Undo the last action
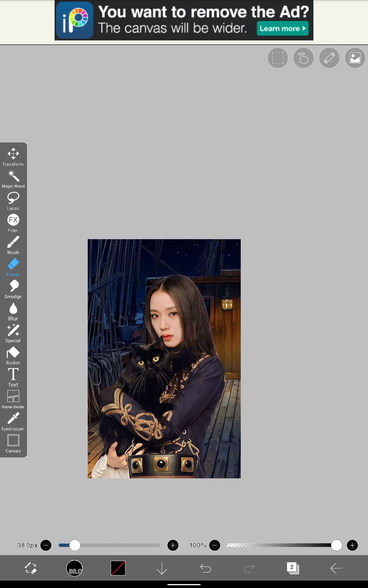 [x=205, y=568]
